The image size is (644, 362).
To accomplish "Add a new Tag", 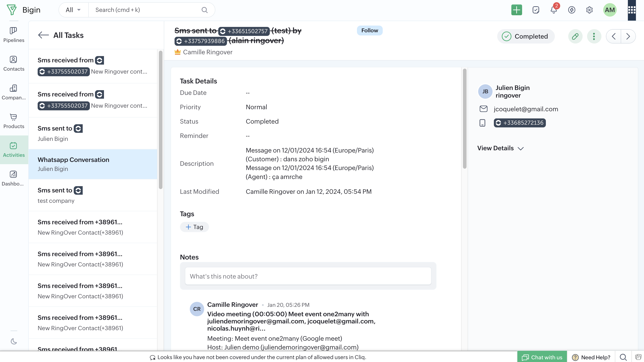I will click(x=194, y=227).
